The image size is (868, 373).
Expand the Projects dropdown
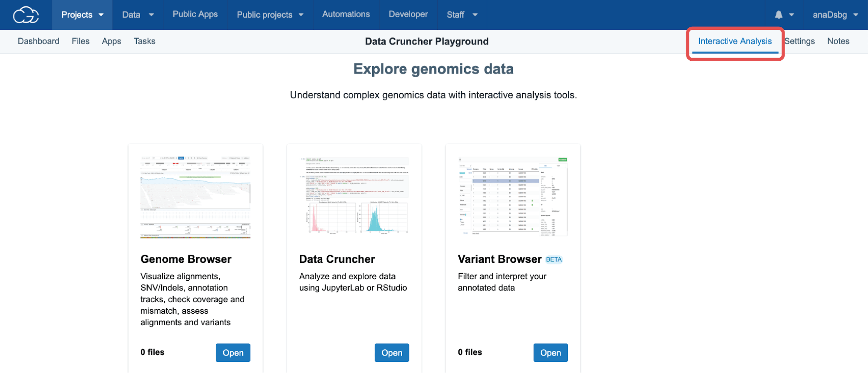click(x=82, y=14)
